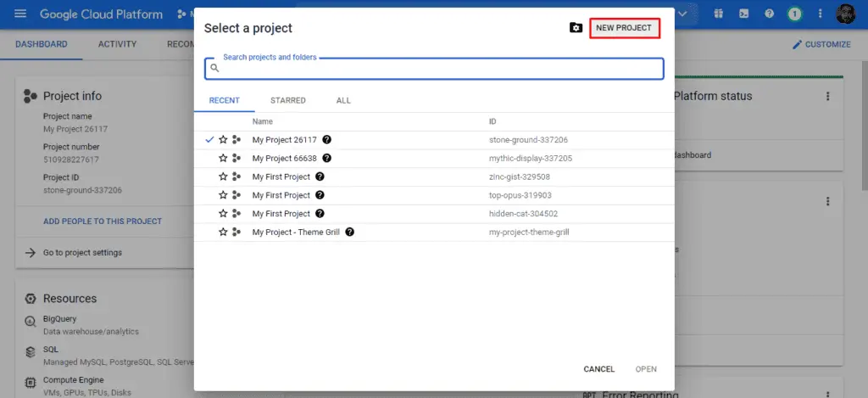Open the Dashboard tab in background page
Screen dimensions: 868x398
click(x=42, y=44)
